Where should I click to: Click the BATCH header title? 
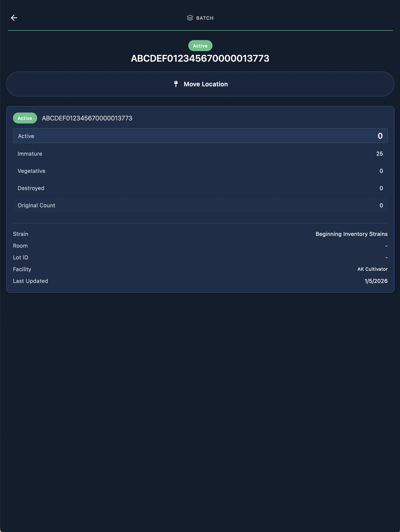[x=205, y=18]
